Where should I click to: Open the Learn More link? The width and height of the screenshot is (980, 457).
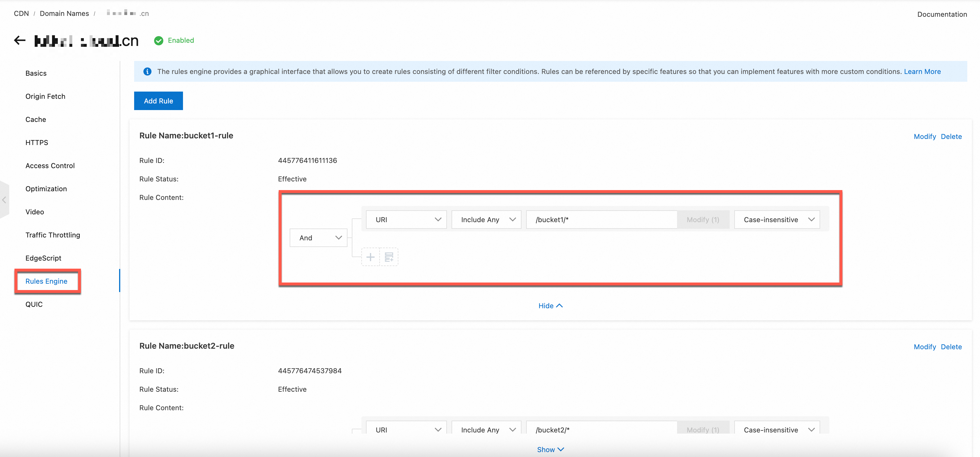click(922, 71)
